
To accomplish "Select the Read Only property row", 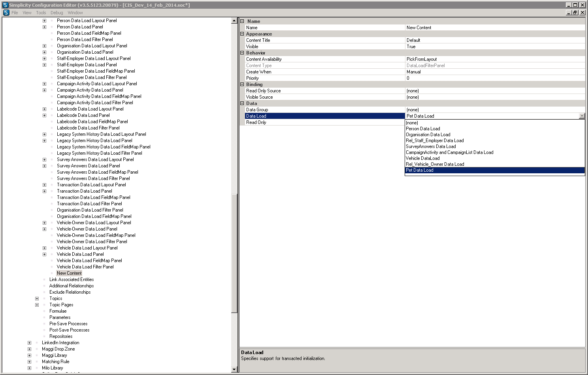I will (x=325, y=122).
